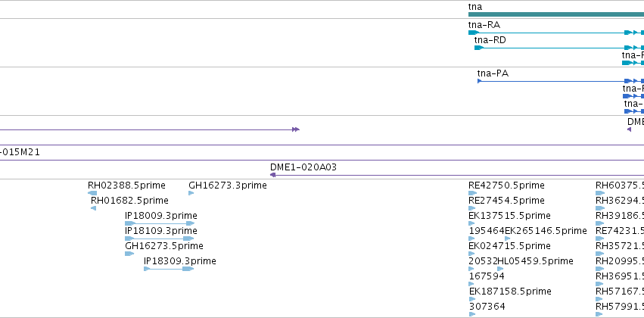The height and width of the screenshot is (318, 644).
Task: Click the RH36294 EST label
Action: tap(620, 201)
